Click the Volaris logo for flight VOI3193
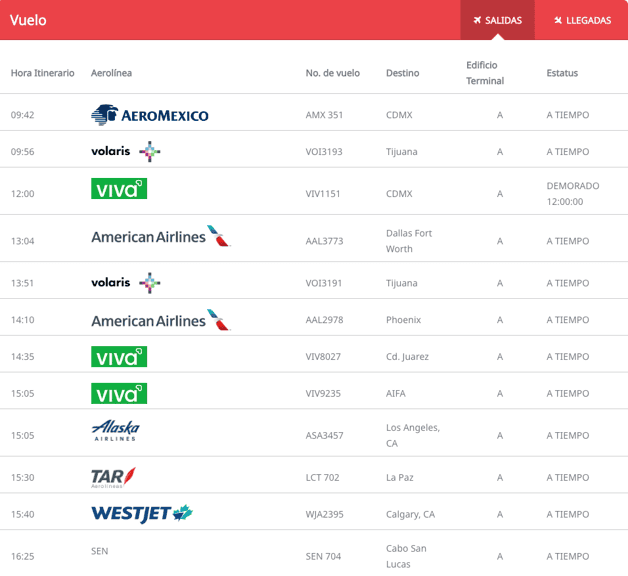This screenshot has width=628, height=576. pos(126,152)
